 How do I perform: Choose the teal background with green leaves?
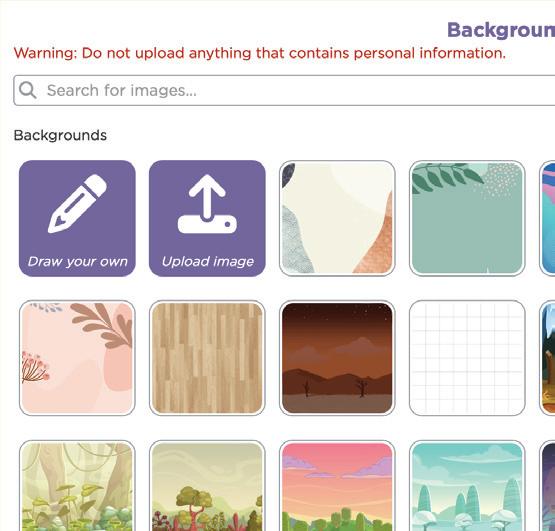[467, 218]
